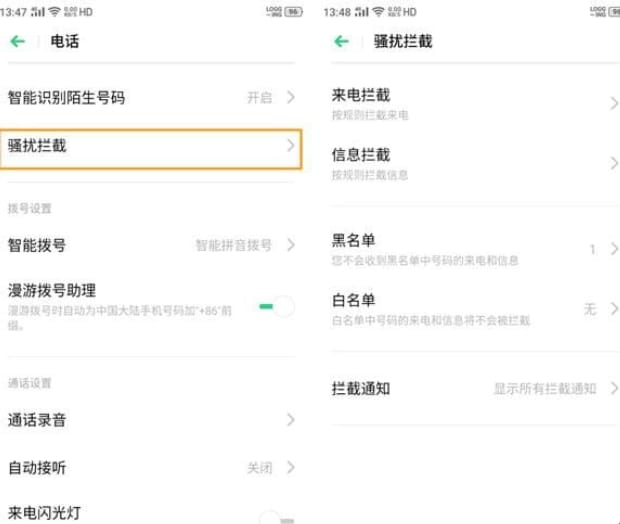This screenshot has height=524, width=620.
Task: Open the 黑名单 list
Action: pos(470,248)
